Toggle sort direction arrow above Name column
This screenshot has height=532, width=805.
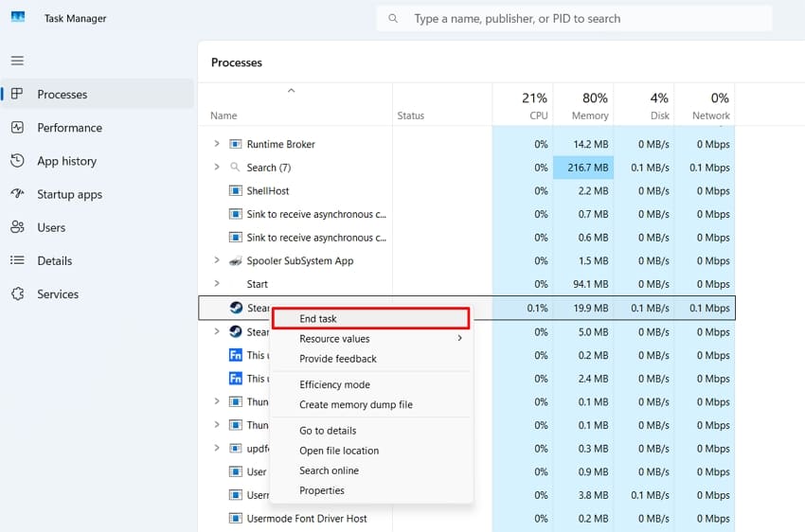pos(291,91)
